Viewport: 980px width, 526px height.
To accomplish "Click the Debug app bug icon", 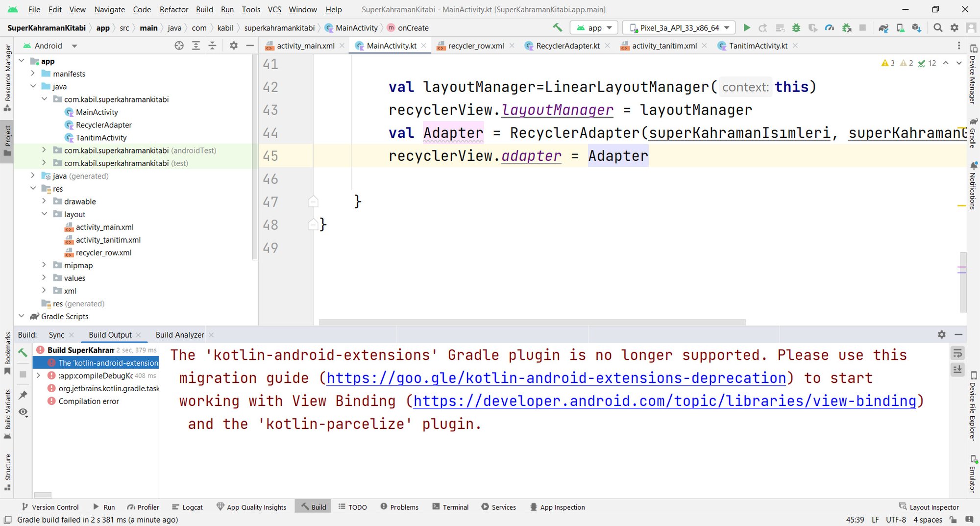I will pyautogui.click(x=796, y=28).
